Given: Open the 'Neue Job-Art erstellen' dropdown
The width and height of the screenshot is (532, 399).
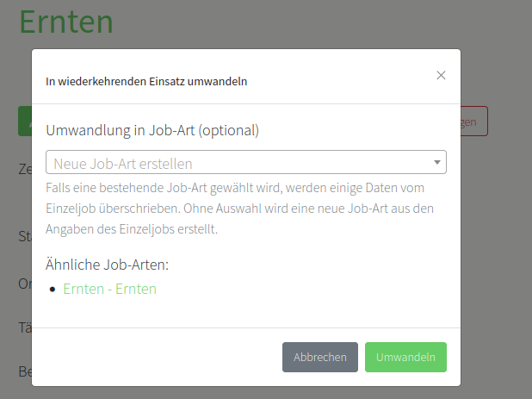Looking at the screenshot, I should pos(241,163).
